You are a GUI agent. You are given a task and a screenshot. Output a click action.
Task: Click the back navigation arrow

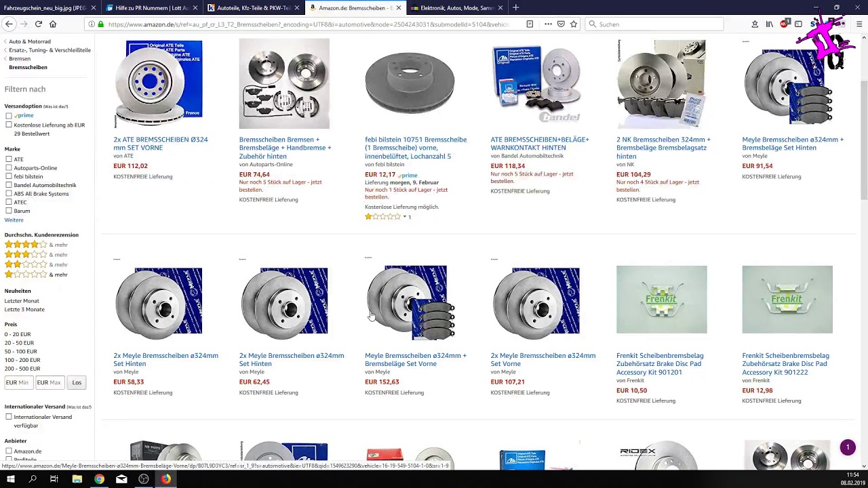(9, 24)
